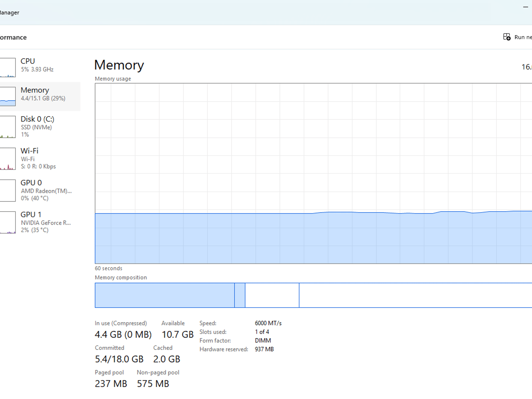The width and height of the screenshot is (532, 399).
Task: Click the '10.7 GB' available value
Action: 178,334
